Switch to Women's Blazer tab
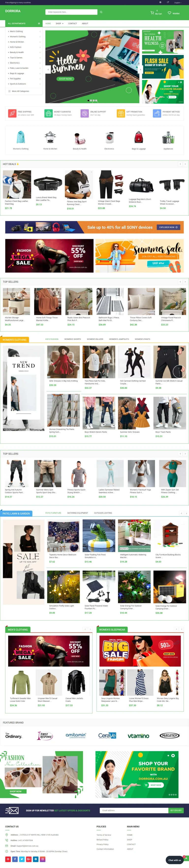189x868 pixels. pyautogui.click(x=95, y=339)
